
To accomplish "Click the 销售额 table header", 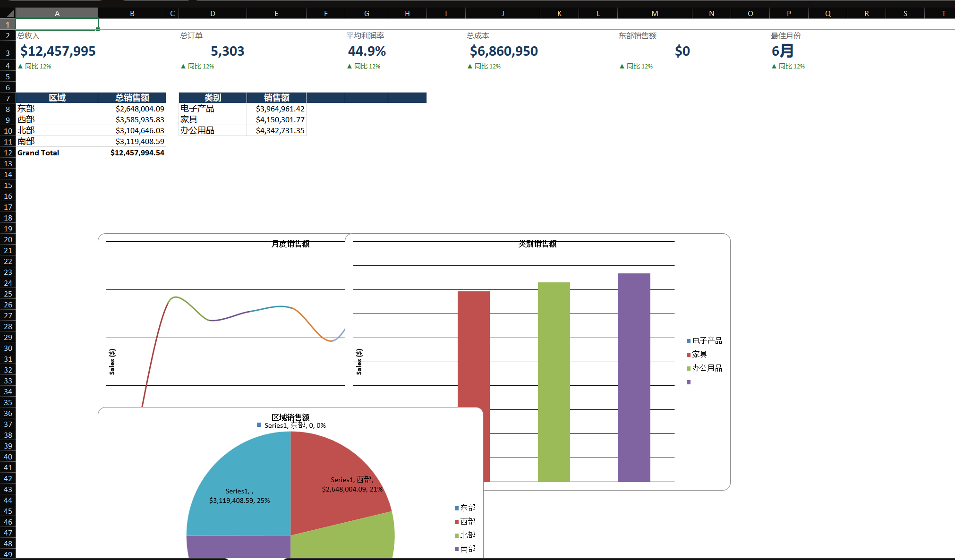I will tap(276, 98).
